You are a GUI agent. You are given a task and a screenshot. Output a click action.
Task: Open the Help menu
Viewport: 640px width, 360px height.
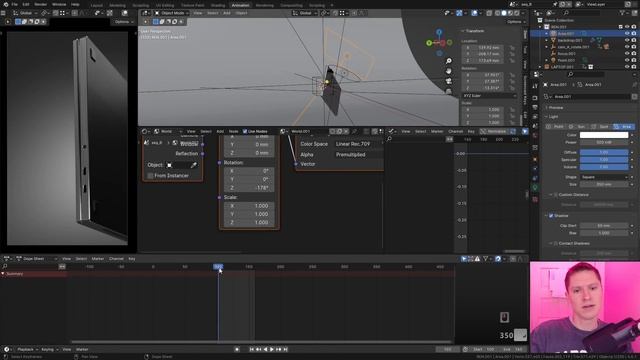(x=75, y=4)
